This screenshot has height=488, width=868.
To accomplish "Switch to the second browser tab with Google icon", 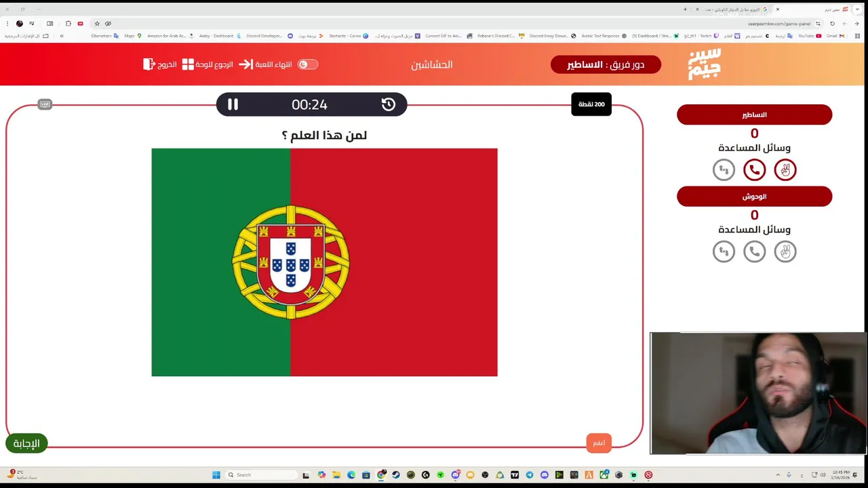I will click(x=736, y=9).
